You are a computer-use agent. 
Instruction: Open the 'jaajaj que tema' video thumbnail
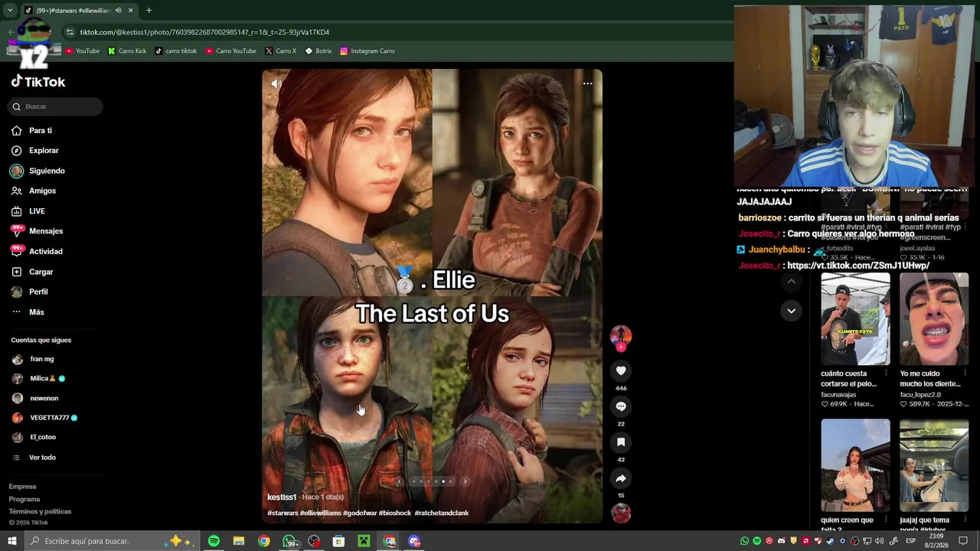(934, 465)
